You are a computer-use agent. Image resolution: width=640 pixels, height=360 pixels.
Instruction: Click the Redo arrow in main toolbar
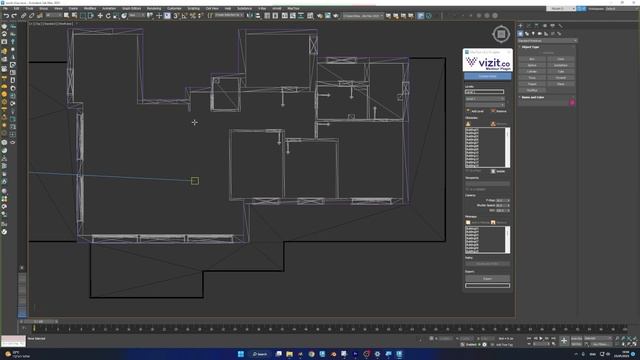tap(14, 16)
